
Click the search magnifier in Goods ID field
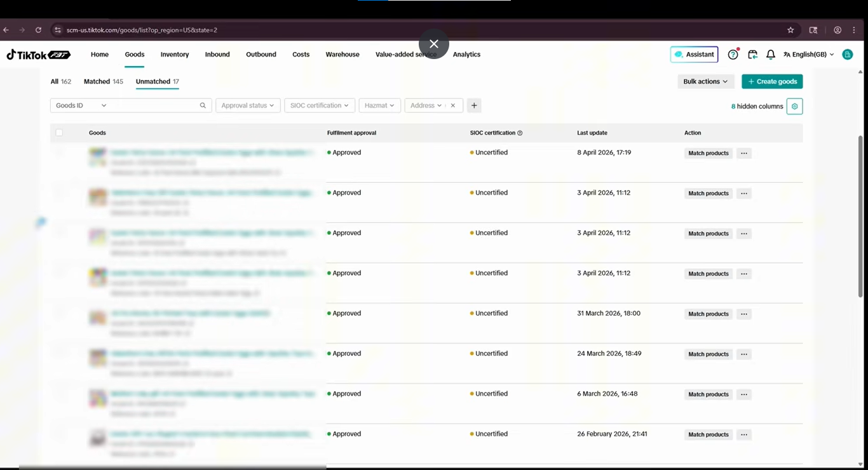coord(203,105)
